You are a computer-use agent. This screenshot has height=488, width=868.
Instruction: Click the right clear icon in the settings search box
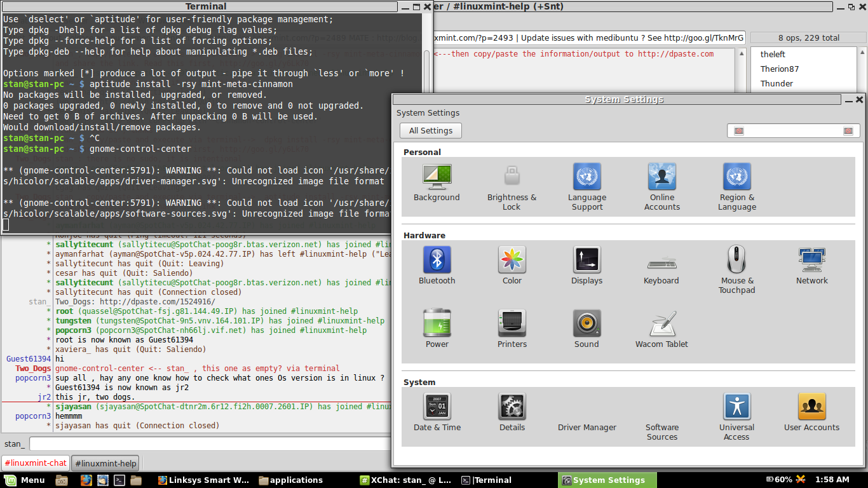point(848,131)
